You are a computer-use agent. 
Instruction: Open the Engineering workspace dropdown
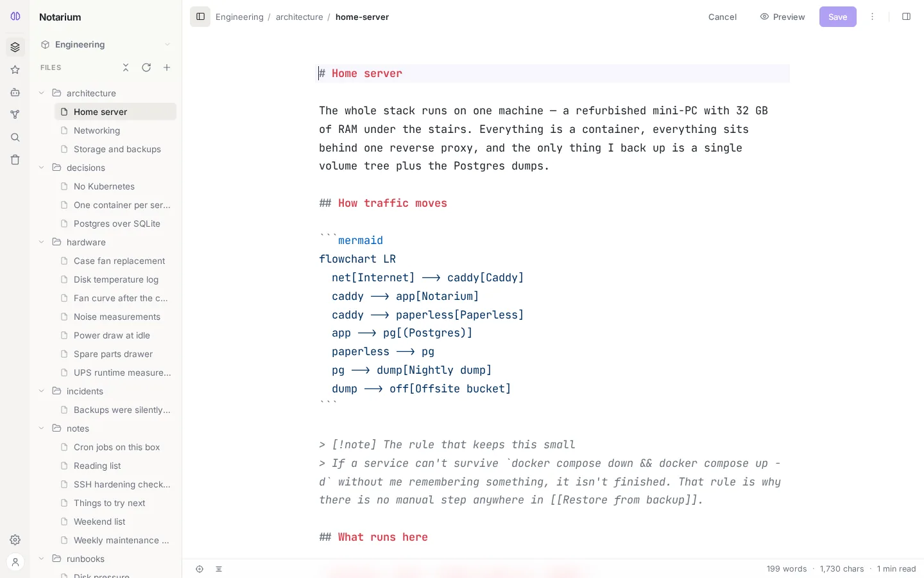tap(106, 44)
